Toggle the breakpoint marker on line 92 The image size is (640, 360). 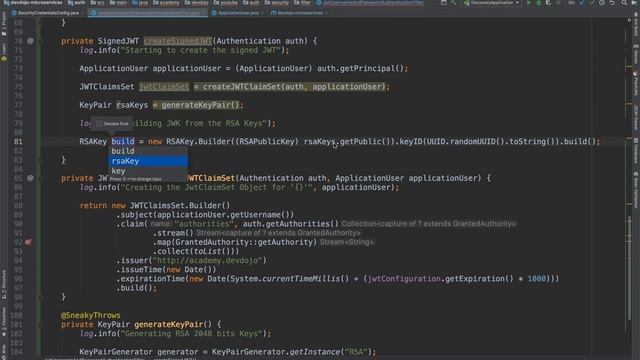pyautogui.click(x=28, y=242)
